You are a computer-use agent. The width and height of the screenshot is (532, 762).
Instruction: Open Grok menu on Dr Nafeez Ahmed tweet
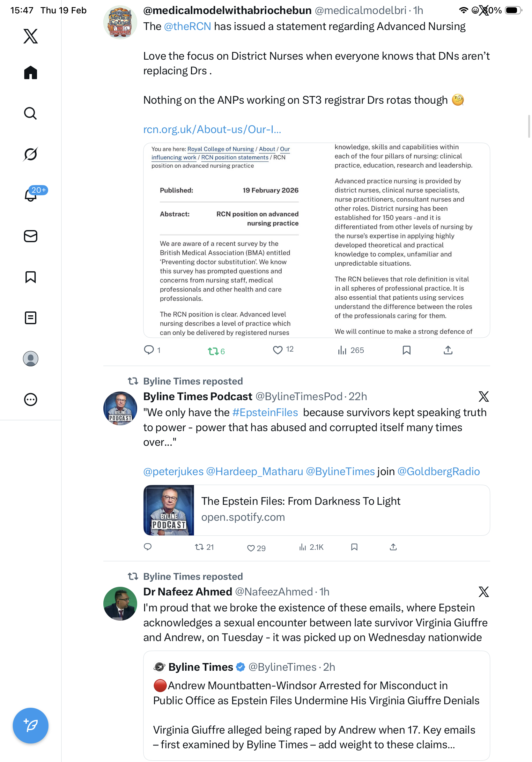click(x=484, y=591)
